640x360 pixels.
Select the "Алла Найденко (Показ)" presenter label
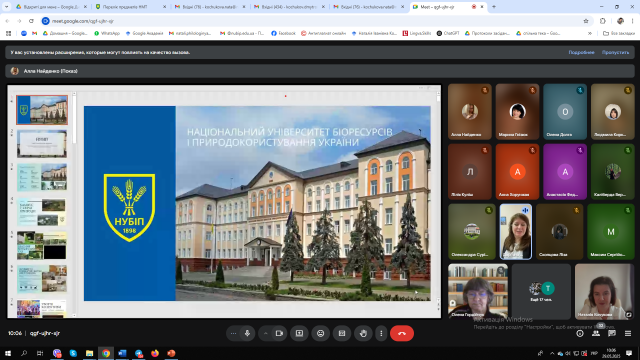pos(51,71)
